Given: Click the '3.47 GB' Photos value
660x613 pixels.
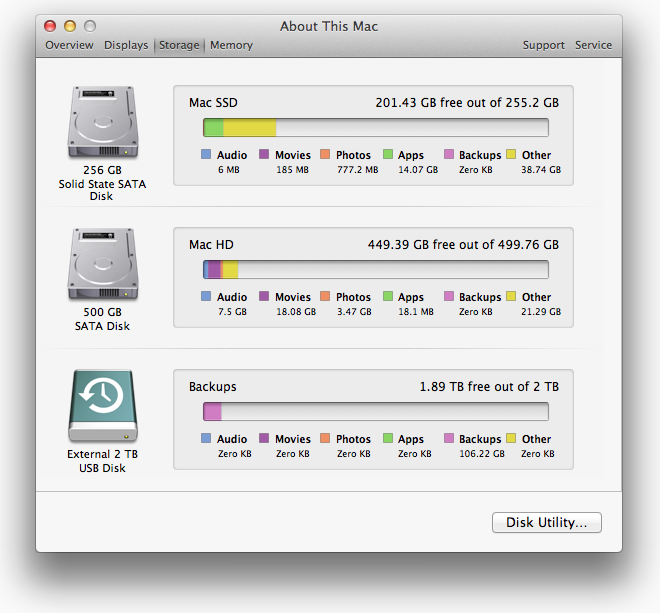Looking at the screenshot, I should [x=354, y=312].
